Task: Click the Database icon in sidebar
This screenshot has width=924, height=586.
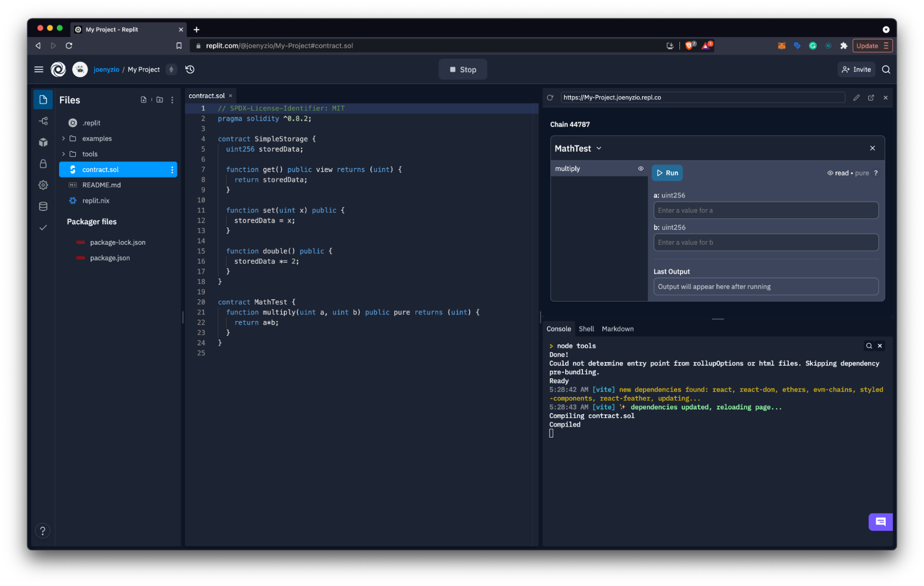Action: pyautogui.click(x=43, y=206)
